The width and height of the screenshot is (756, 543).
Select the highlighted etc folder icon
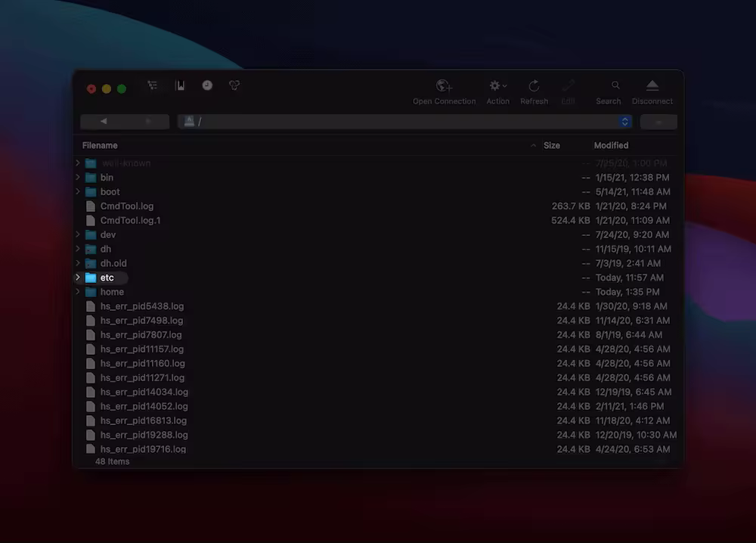pyautogui.click(x=91, y=278)
